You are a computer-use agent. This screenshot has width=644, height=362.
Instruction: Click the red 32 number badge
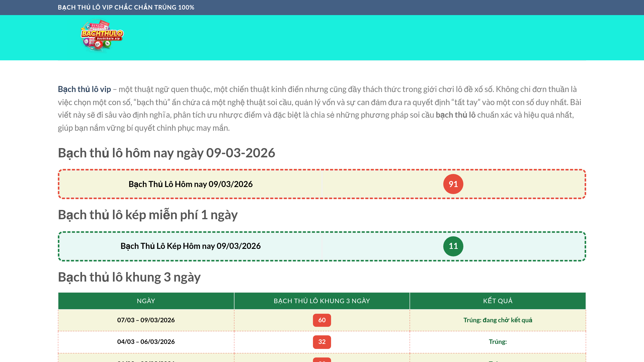click(x=322, y=342)
